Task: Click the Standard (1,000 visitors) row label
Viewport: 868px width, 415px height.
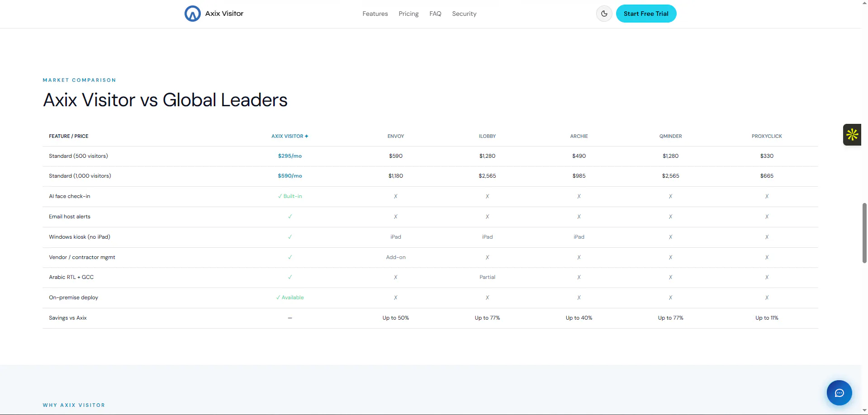Action: click(x=80, y=176)
